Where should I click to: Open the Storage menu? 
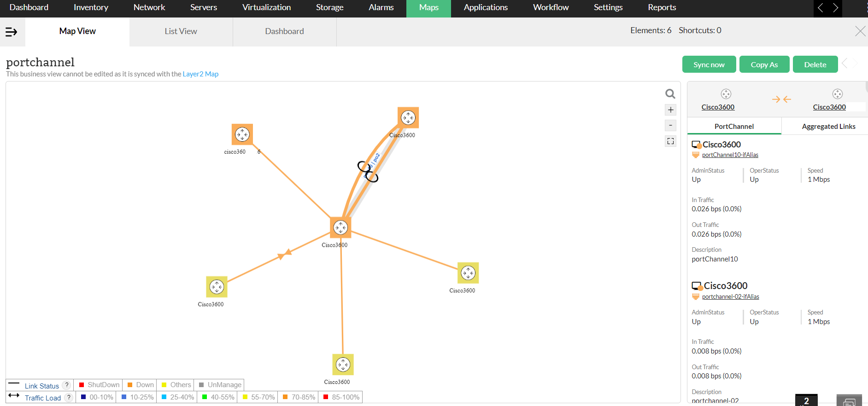coord(330,7)
